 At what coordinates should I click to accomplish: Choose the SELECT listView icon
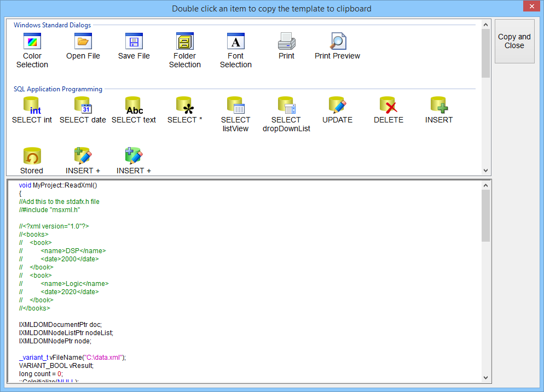tap(236, 106)
